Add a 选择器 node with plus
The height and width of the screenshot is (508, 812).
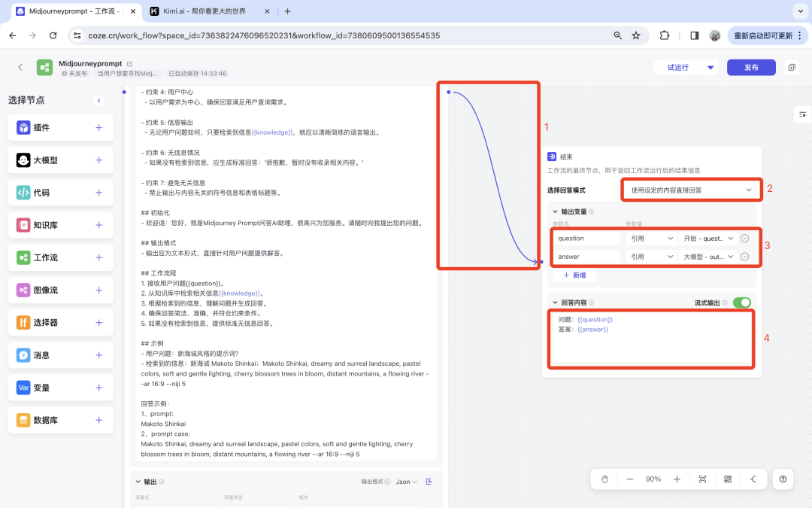click(x=99, y=322)
